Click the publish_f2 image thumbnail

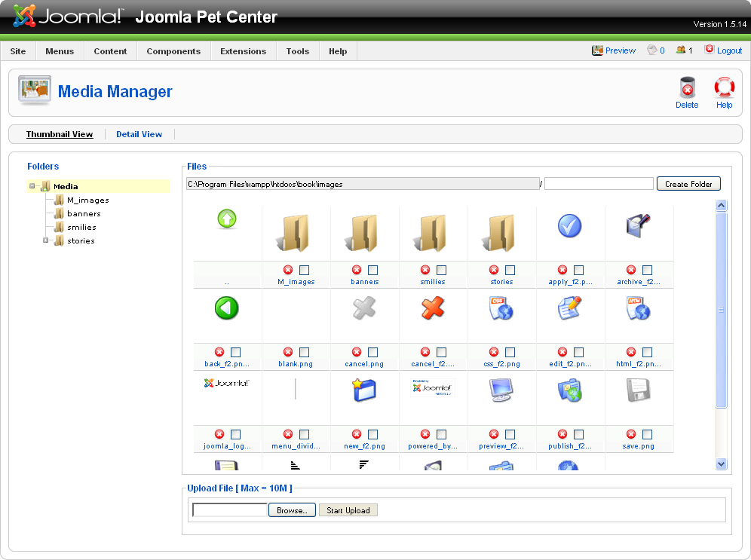[569, 390]
